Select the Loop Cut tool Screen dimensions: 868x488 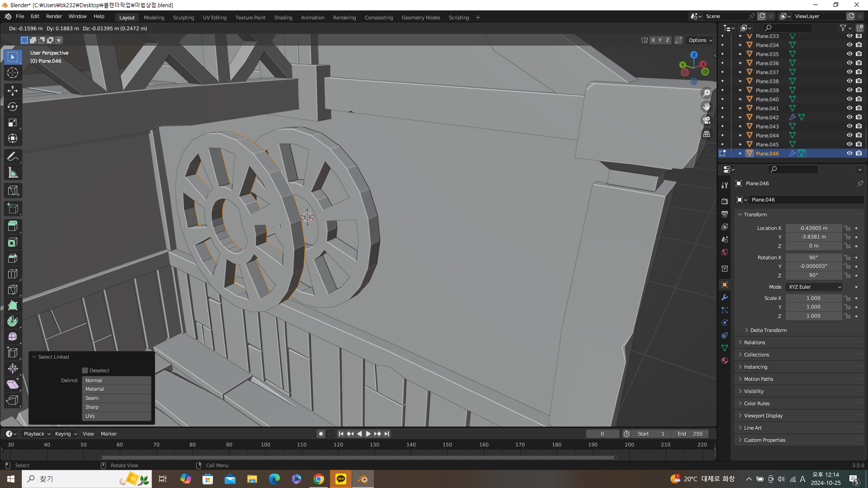point(13,274)
